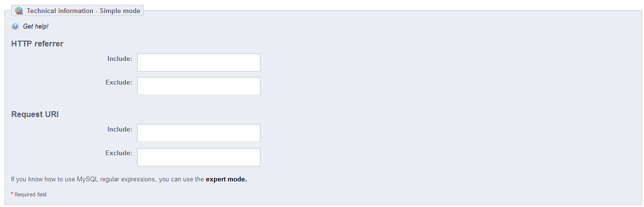Viewport: 644px width, 207px height.
Task: Click the HTTP referrer section heading
Action: point(37,44)
